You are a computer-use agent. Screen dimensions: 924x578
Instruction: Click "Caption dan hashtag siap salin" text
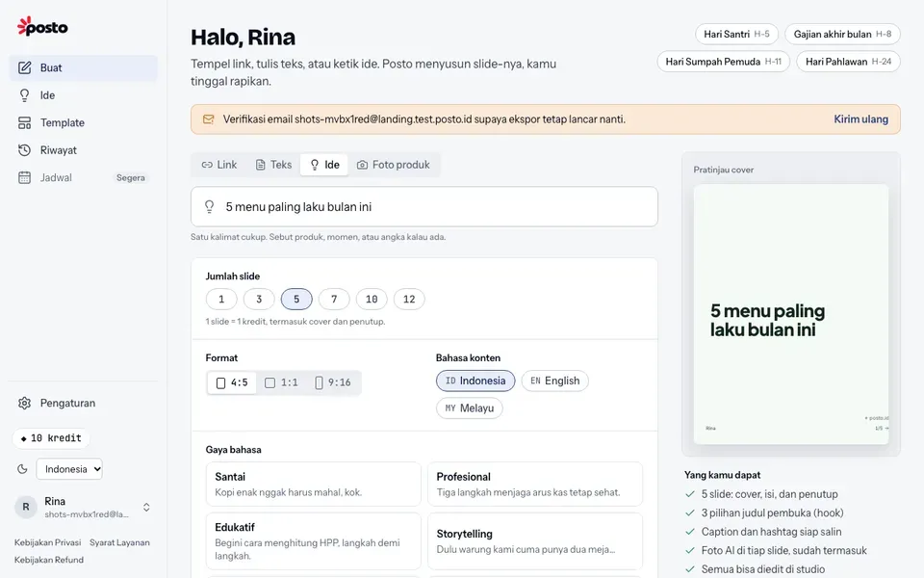pos(771,532)
